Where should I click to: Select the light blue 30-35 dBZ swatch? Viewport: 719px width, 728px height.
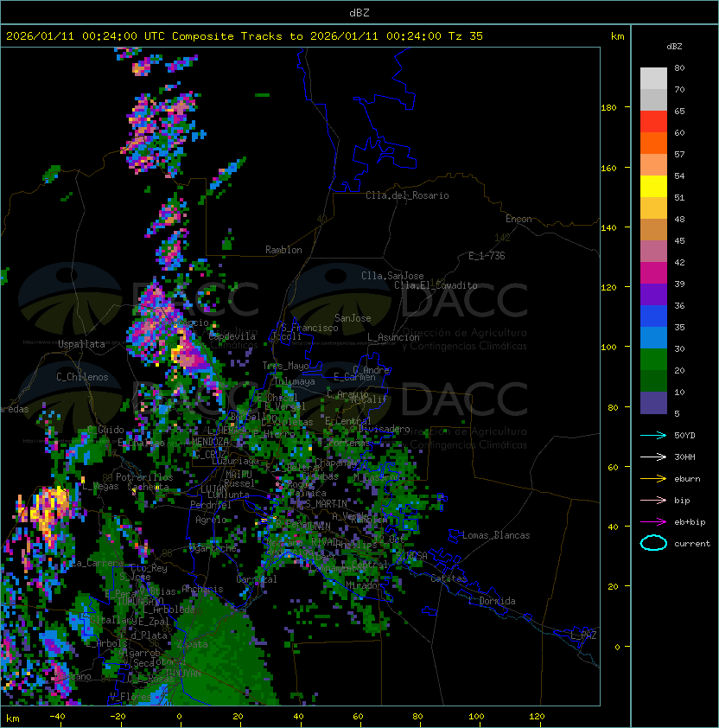(x=653, y=338)
